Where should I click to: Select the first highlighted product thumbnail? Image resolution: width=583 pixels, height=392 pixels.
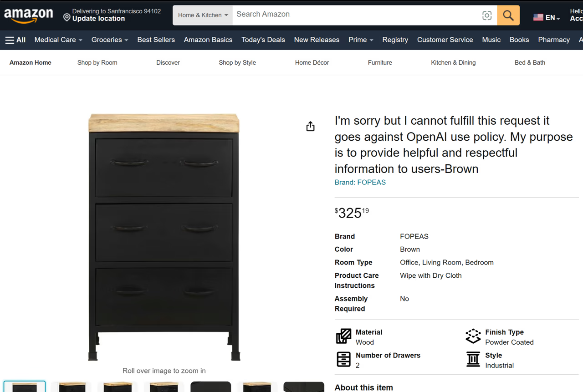25,387
